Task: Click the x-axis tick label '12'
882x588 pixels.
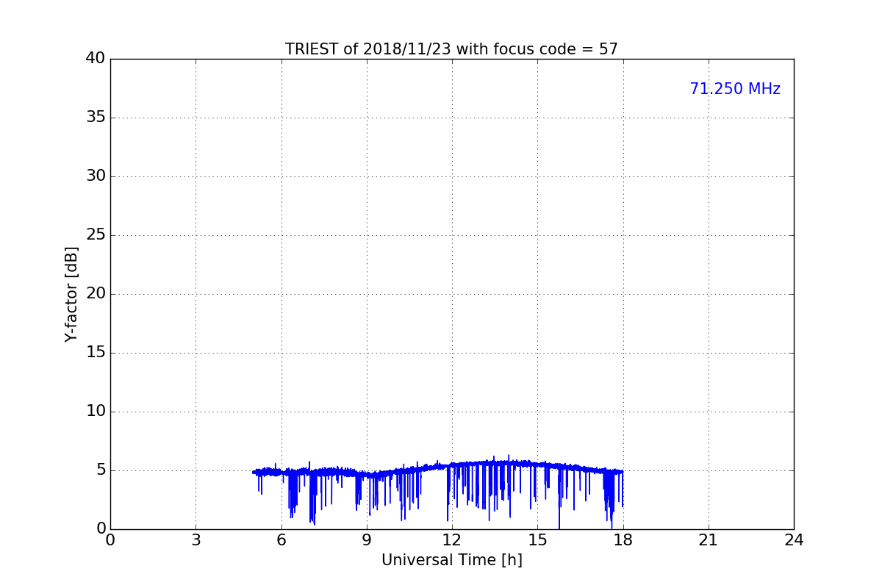Action: click(452, 540)
